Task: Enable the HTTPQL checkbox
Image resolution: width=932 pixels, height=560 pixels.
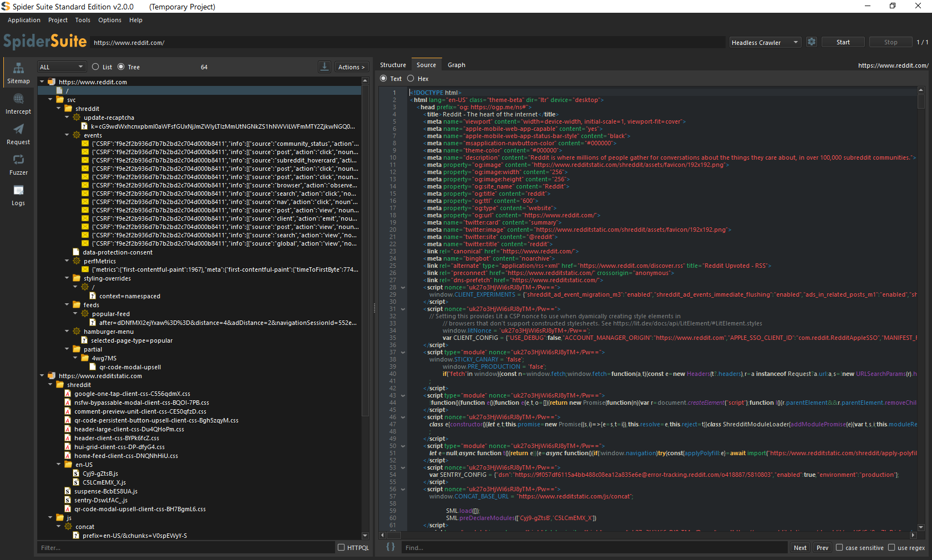Action: tap(341, 548)
